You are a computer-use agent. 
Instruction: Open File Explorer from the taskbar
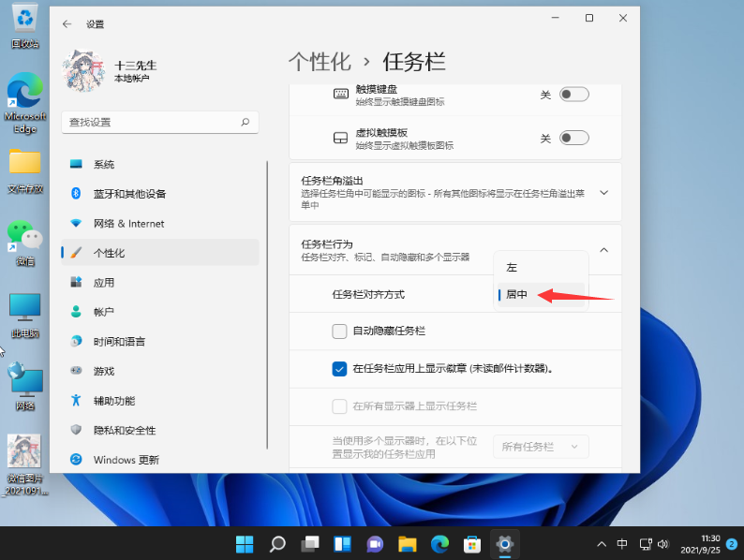pos(407,543)
